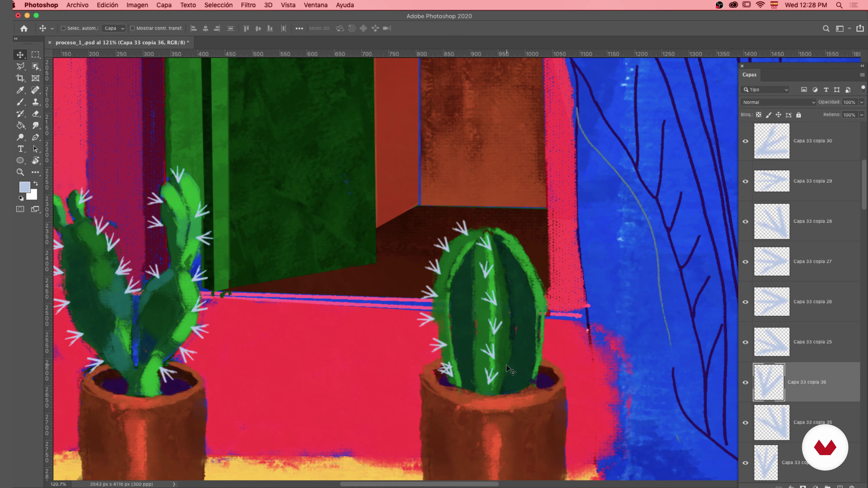This screenshot has height=488, width=868.
Task: Select the Paint Bucket tool
Action: (x=20, y=125)
